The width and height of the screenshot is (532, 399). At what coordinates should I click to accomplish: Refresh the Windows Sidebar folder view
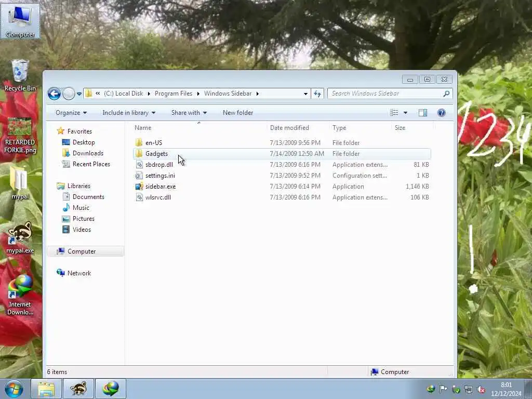point(317,94)
